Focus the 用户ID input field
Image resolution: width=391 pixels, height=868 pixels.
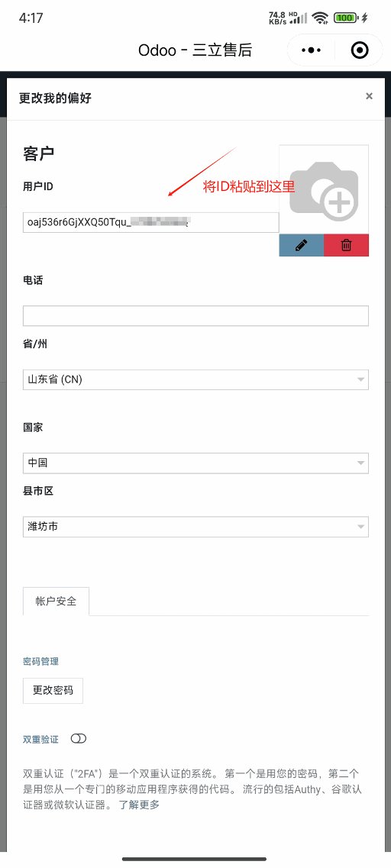150,223
